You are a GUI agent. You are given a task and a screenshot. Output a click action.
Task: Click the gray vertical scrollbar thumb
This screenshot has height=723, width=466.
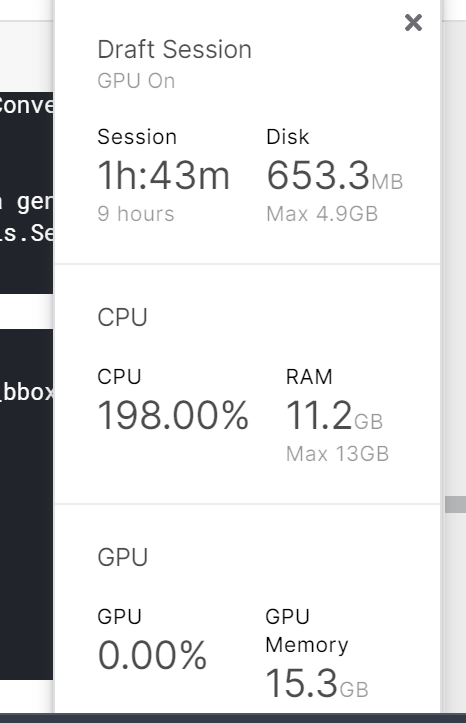tap(455, 505)
